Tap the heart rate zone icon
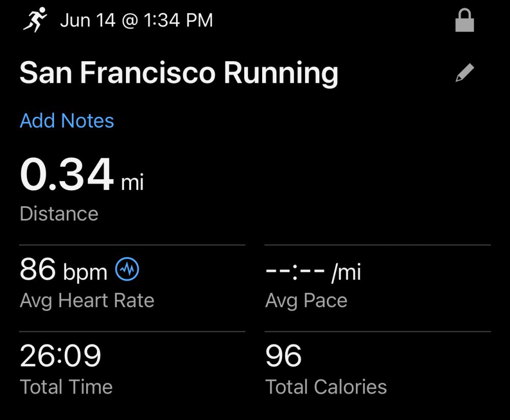Viewport: 510px width, 420px height. click(127, 270)
